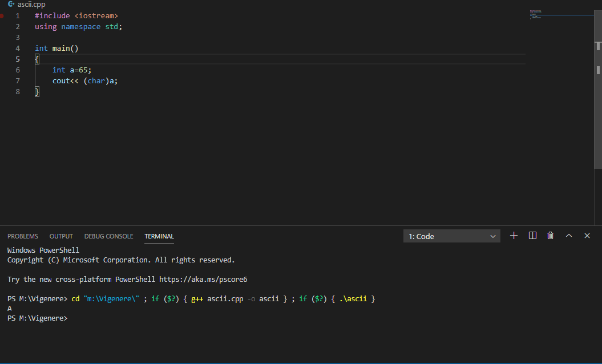Click the ascii.cpp file name label
This screenshot has width=602, height=364.
(31, 4)
